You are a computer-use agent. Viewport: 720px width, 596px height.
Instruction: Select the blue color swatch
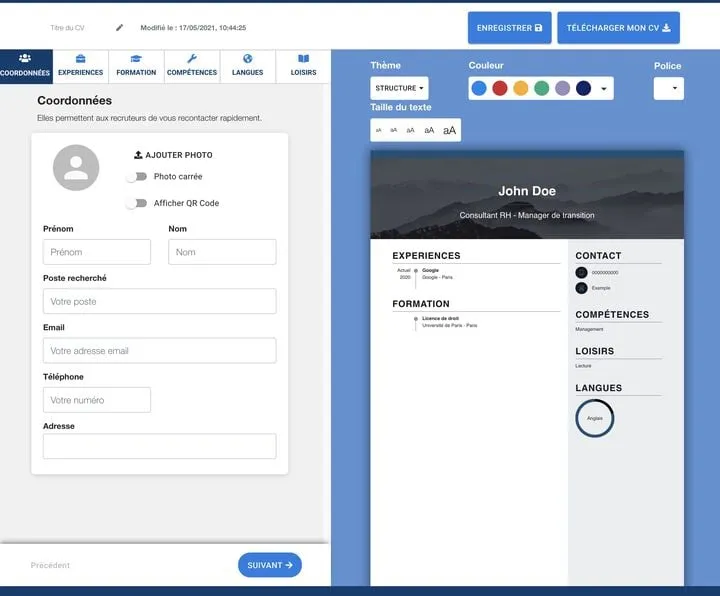click(479, 88)
